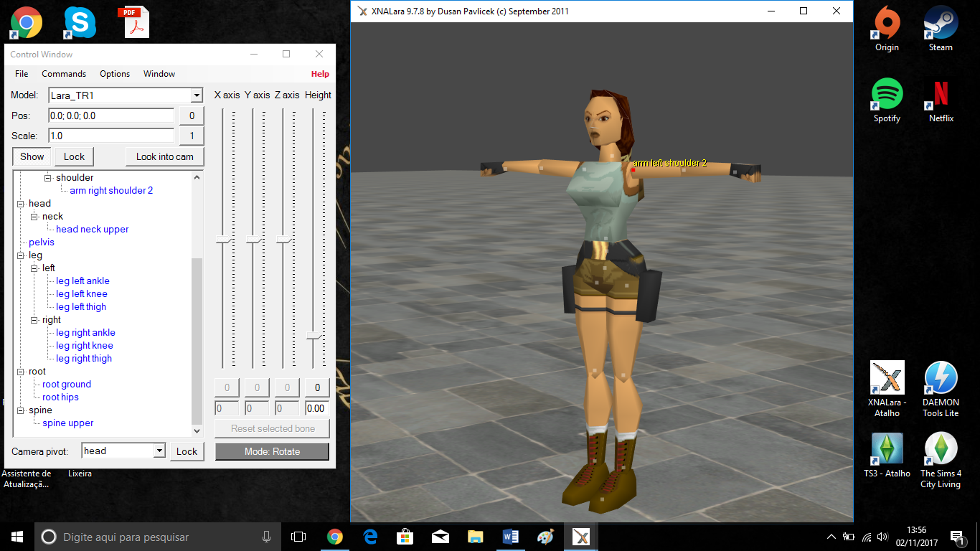Click the Show button
980x551 pixels.
(x=30, y=156)
